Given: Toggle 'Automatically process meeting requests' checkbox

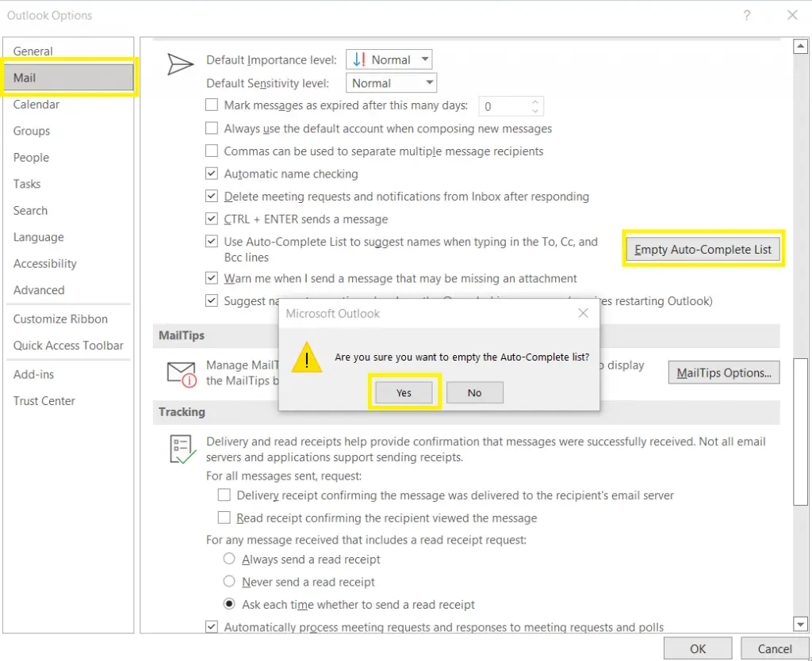Looking at the screenshot, I should (x=211, y=627).
